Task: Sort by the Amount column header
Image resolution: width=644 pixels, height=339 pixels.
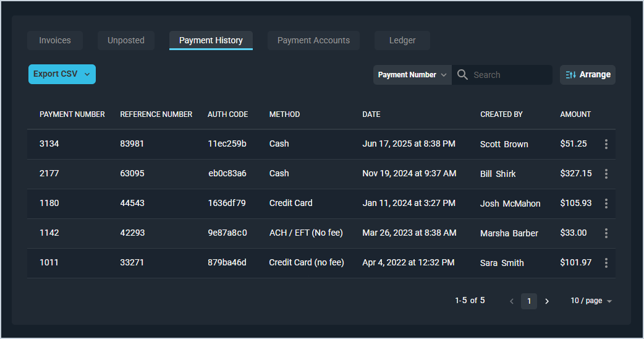Action: [575, 114]
